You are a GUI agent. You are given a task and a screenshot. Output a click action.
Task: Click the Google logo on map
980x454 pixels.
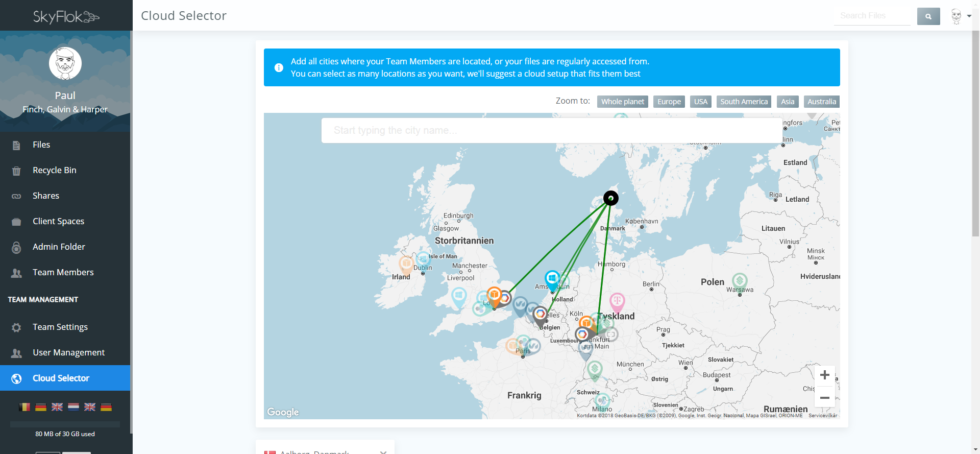(283, 412)
